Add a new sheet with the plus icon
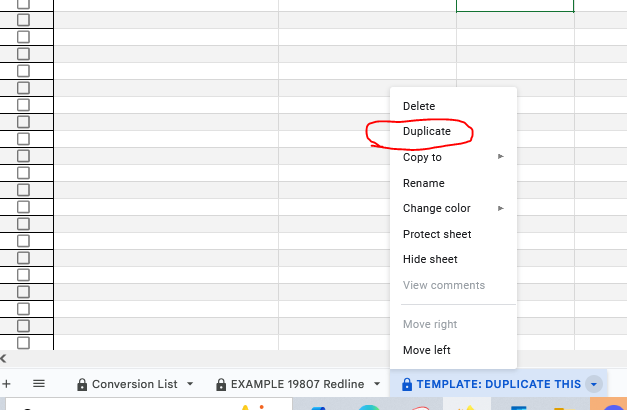The image size is (627, 410). coord(6,384)
